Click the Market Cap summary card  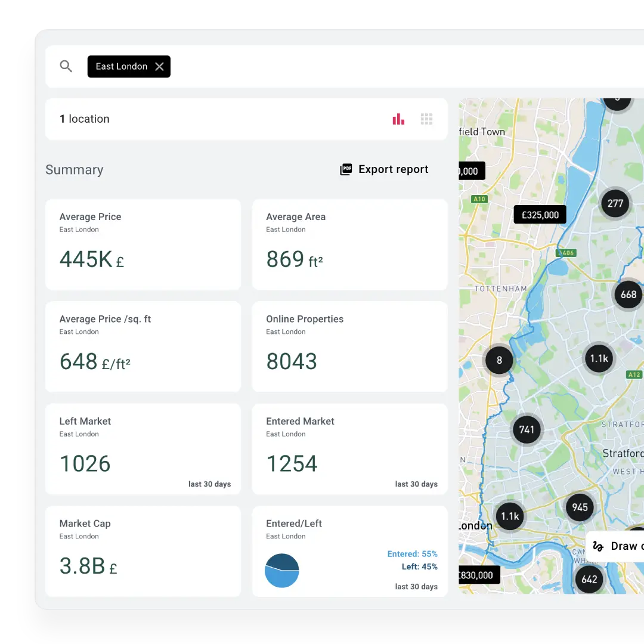coord(143,551)
